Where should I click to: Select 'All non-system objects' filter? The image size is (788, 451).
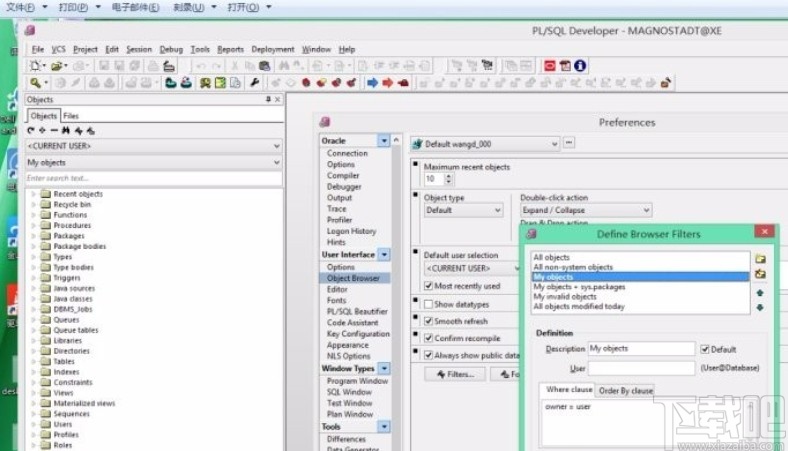coord(573,267)
